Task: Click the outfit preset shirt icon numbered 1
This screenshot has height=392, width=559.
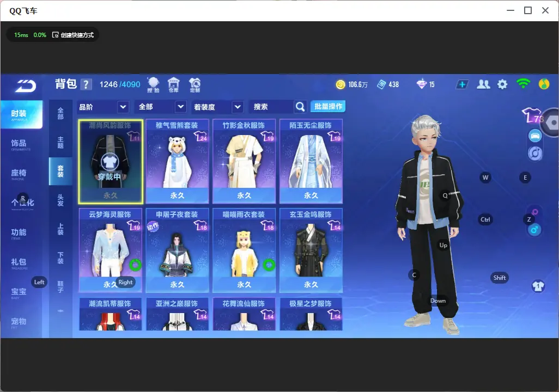Action: pos(538,286)
